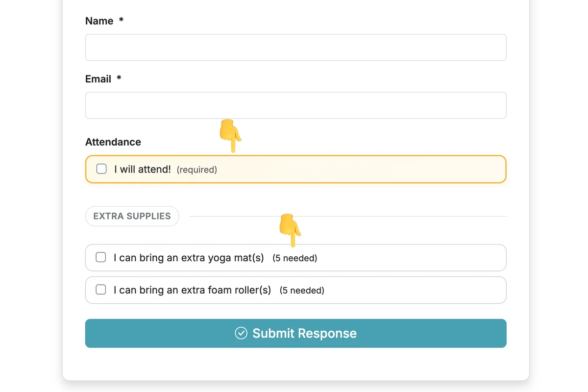
Task: Click the circled checkmark icon in Submit
Action: (241, 333)
